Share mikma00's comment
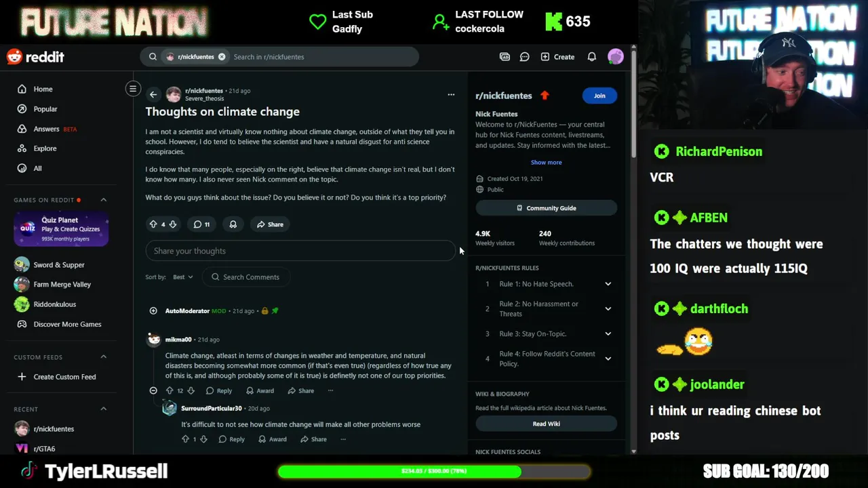 click(x=301, y=391)
